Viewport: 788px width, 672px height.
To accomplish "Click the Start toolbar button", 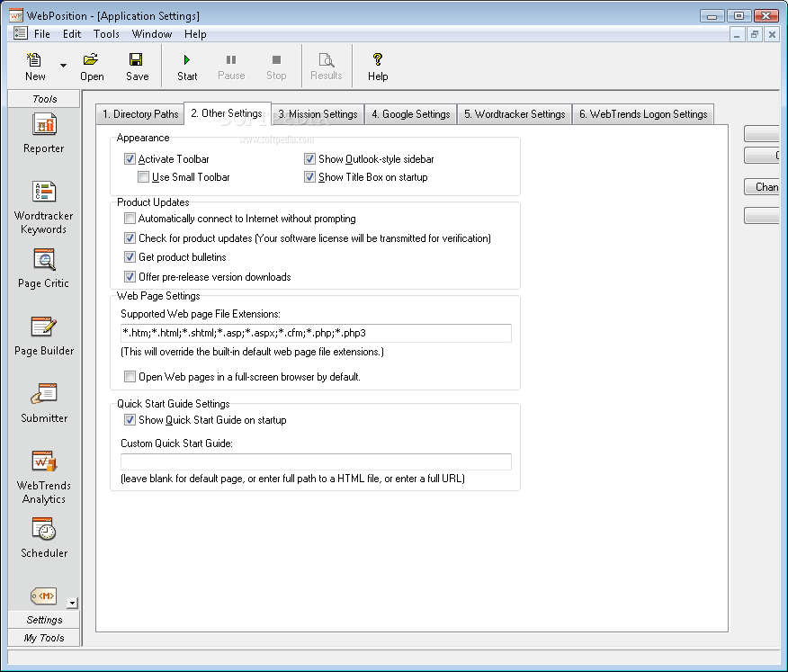I will [187, 67].
